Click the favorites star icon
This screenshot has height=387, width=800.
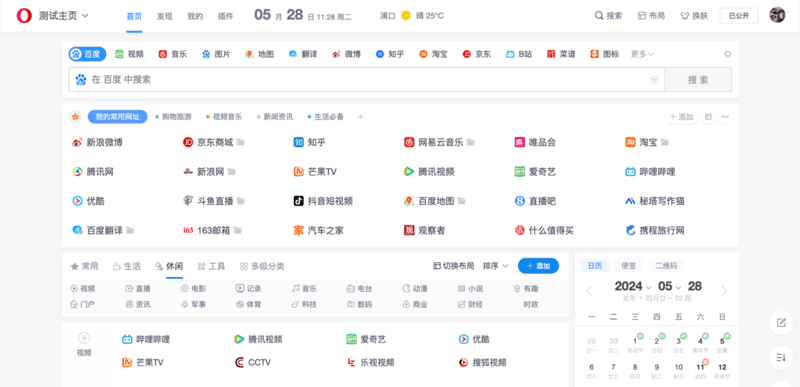click(x=76, y=117)
